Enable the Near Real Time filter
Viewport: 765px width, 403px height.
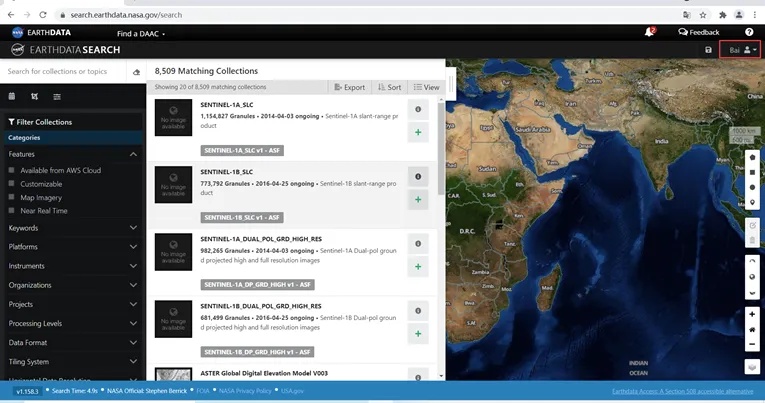11,211
